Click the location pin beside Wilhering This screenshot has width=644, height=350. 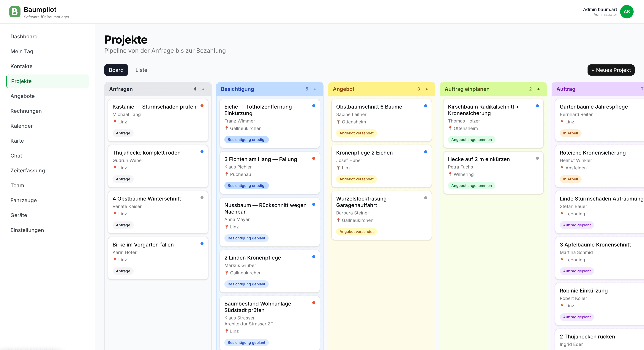[450, 174]
